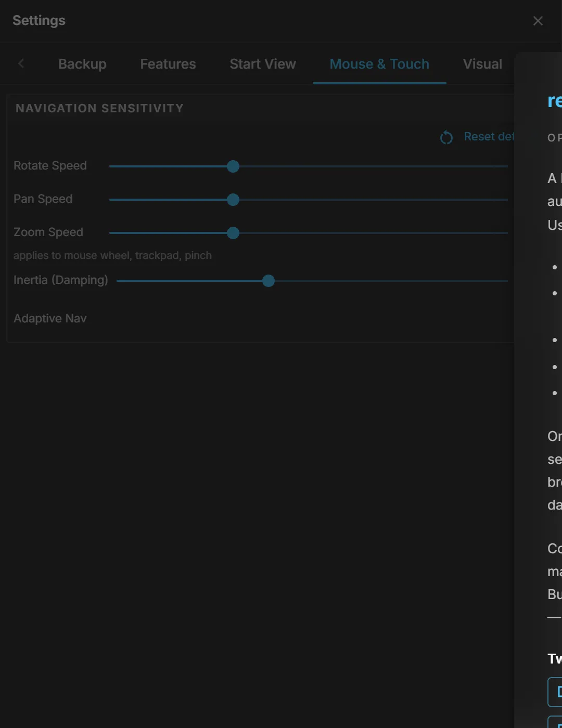Screen dimensions: 562x728
Task: Click the Zoom Speed label
Action: 48,232
